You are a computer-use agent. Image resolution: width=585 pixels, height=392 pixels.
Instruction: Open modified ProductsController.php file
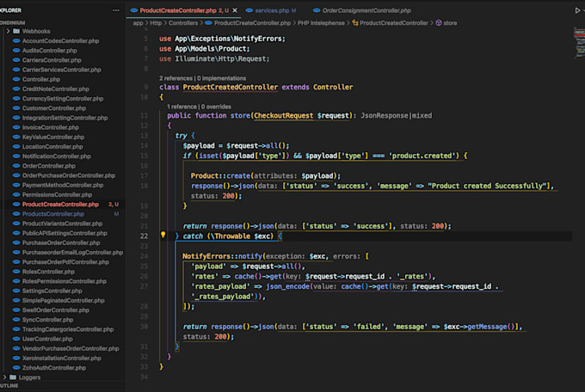[53, 214]
